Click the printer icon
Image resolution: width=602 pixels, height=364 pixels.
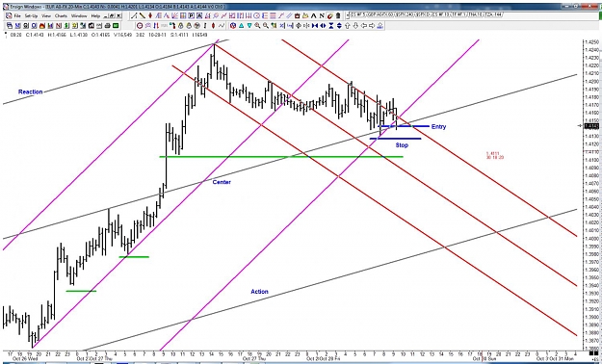pos(108,26)
